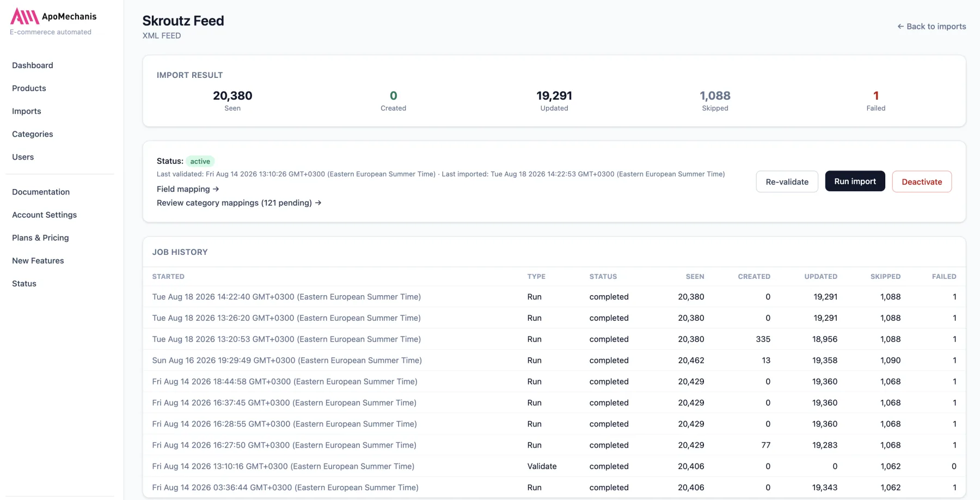Open Documentation from the sidebar
The height and width of the screenshot is (500, 980).
pos(41,192)
